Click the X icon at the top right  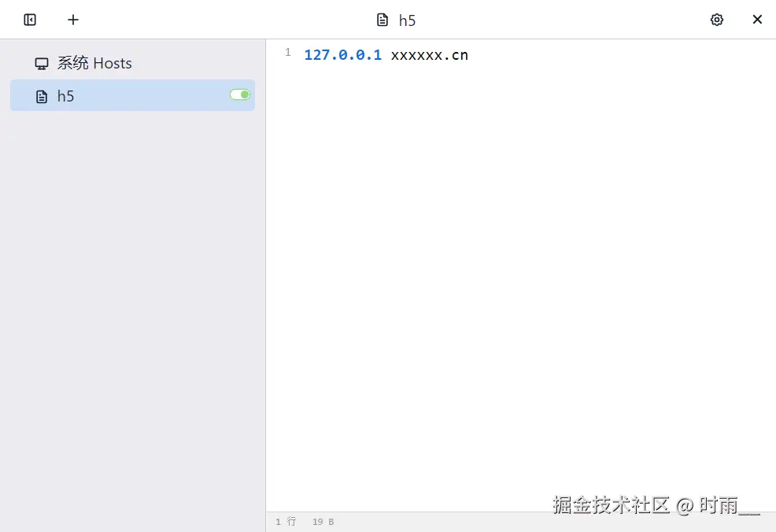757,20
